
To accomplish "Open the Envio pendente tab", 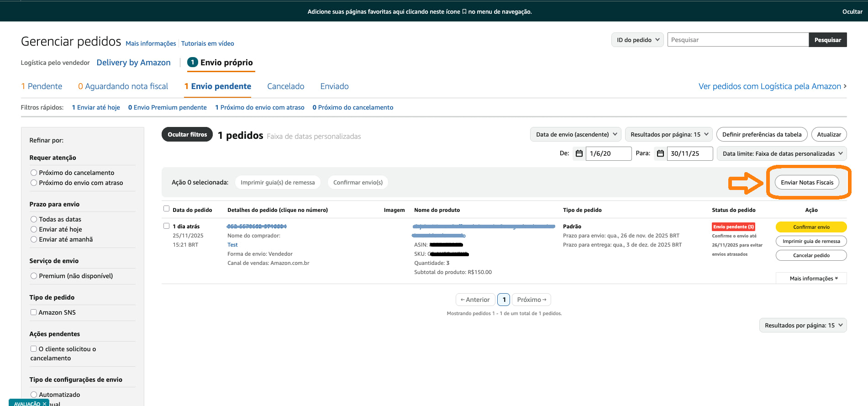I will click(x=218, y=86).
